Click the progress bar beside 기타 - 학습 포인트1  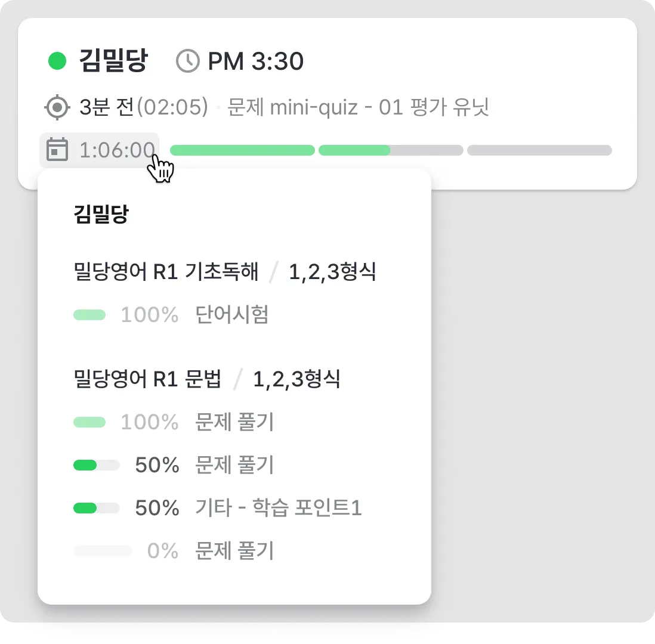[96, 508]
